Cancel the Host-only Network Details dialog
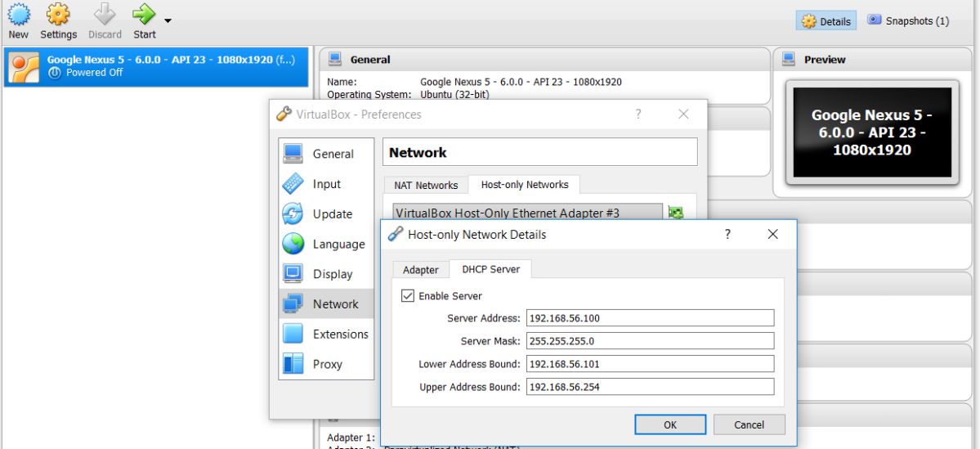This screenshot has width=980, height=449. 749,424
